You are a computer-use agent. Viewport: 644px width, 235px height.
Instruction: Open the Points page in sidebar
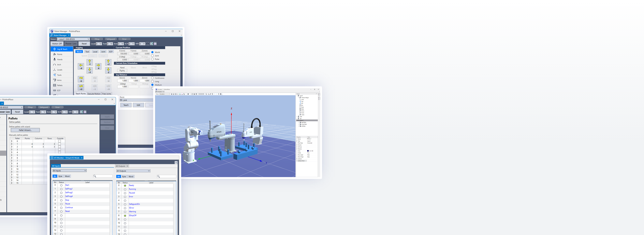60,54
